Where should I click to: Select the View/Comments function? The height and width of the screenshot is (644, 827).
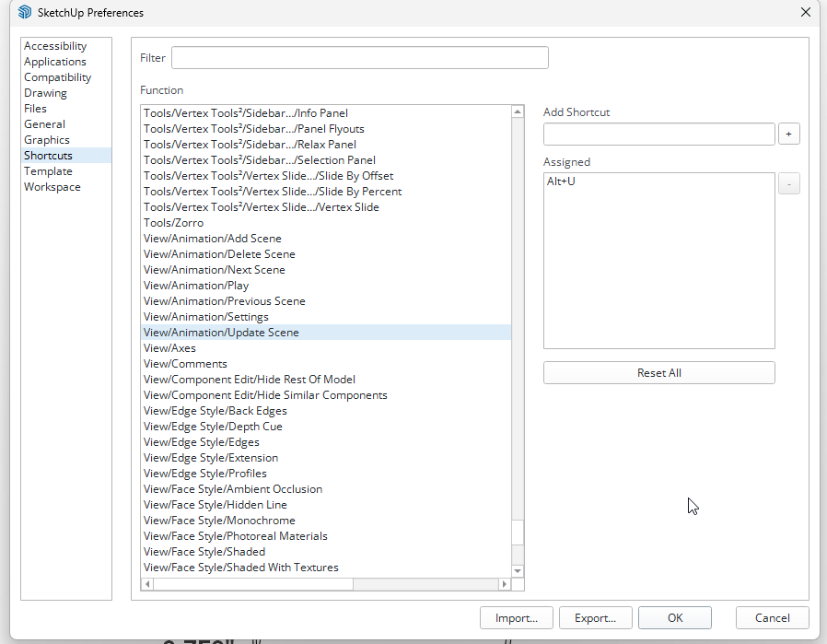click(x=327, y=364)
